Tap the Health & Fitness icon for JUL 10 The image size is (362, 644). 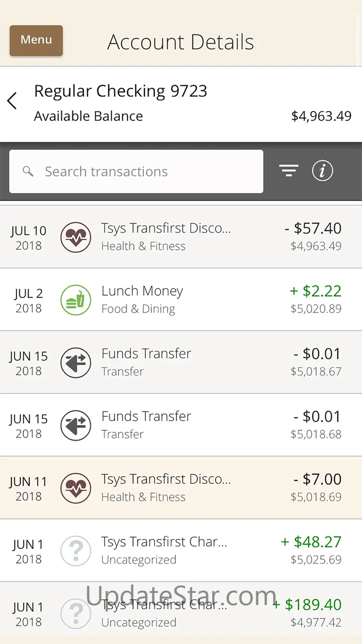(x=76, y=237)
